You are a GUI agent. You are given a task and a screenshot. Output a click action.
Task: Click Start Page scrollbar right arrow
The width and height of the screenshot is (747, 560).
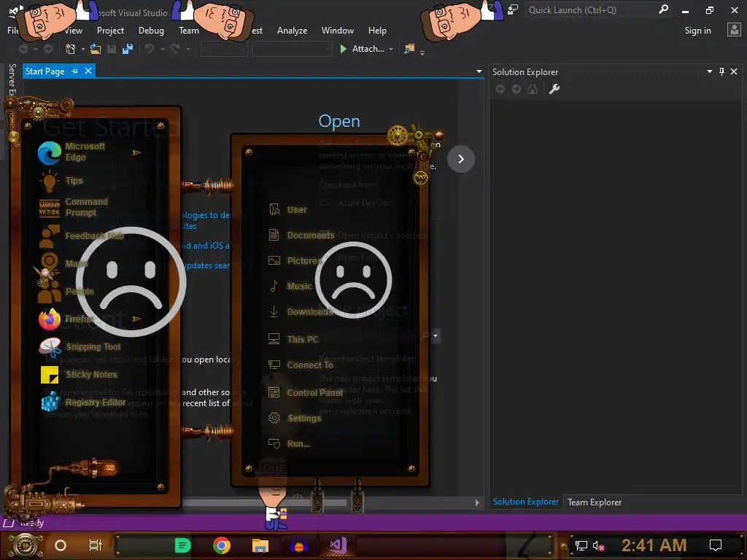(x=477, y=502)
